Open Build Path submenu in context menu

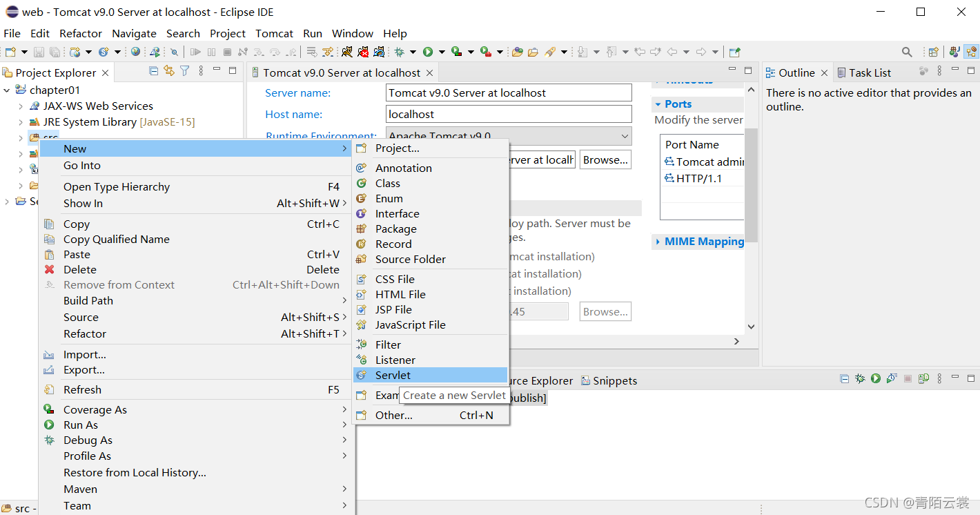196,300
